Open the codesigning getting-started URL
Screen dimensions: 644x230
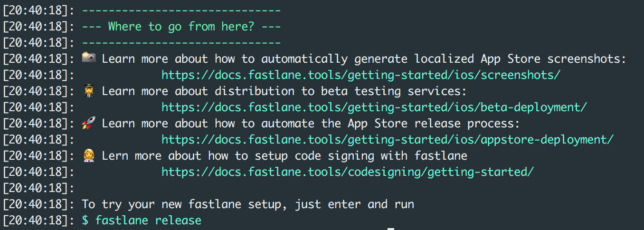click(348, 172)
